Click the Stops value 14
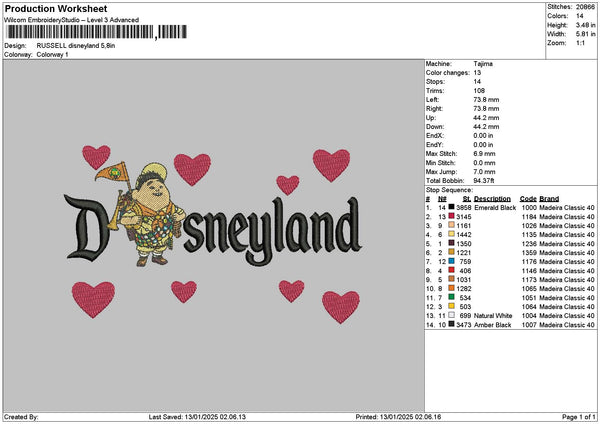Viewport: 600px width, 424px height. 477,82
